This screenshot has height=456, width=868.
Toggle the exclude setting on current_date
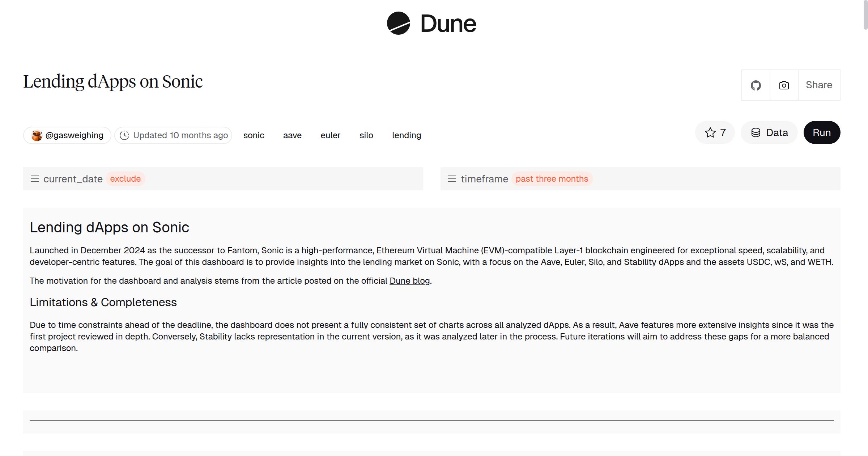click(x=125, y=178)
